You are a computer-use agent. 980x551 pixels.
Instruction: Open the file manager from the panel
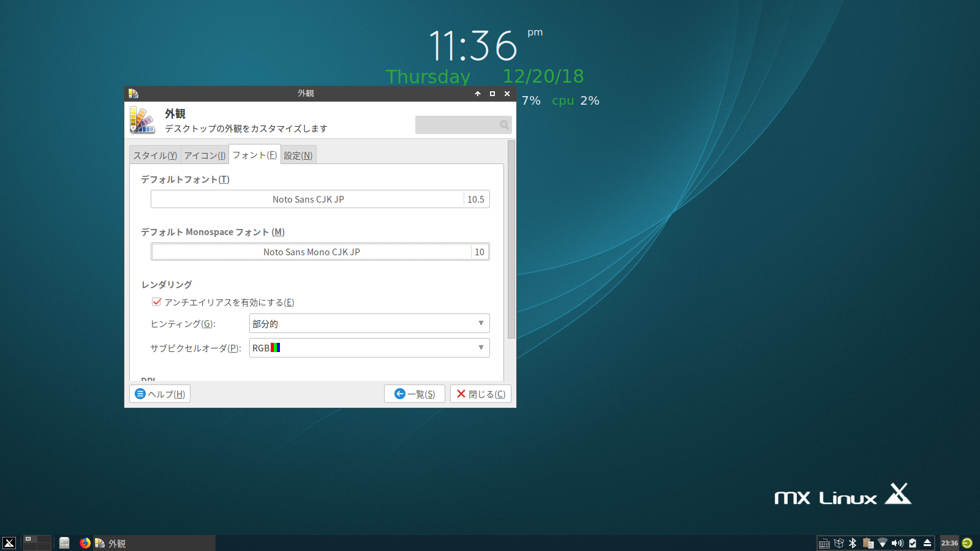pos(64,543)
